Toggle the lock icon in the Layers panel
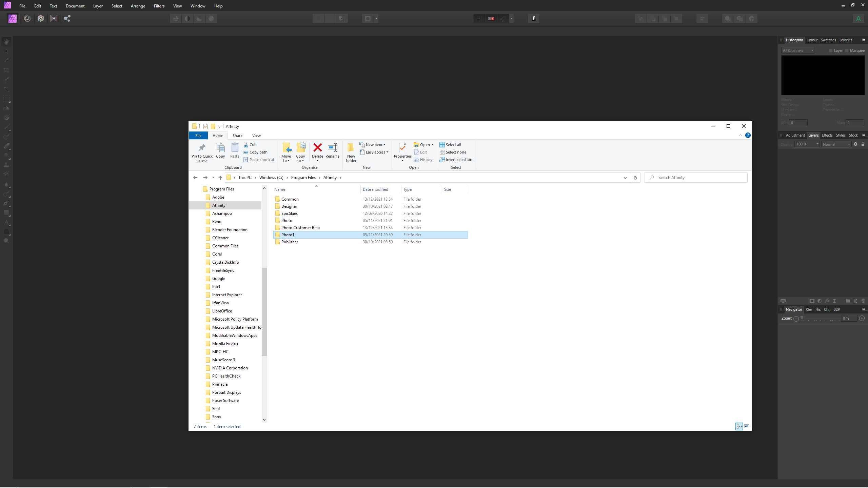The image size is (868, 488). tap(863, 144)
